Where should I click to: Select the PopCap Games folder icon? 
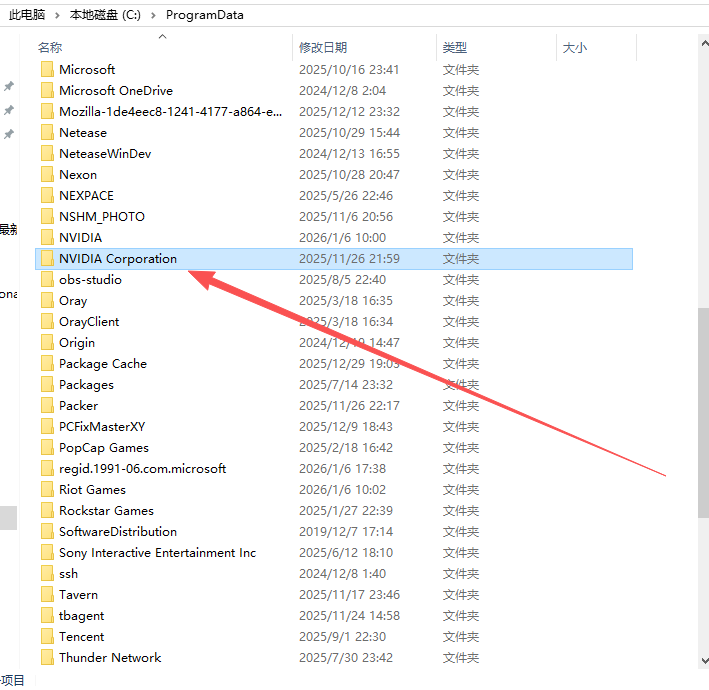tap(47, 448)
